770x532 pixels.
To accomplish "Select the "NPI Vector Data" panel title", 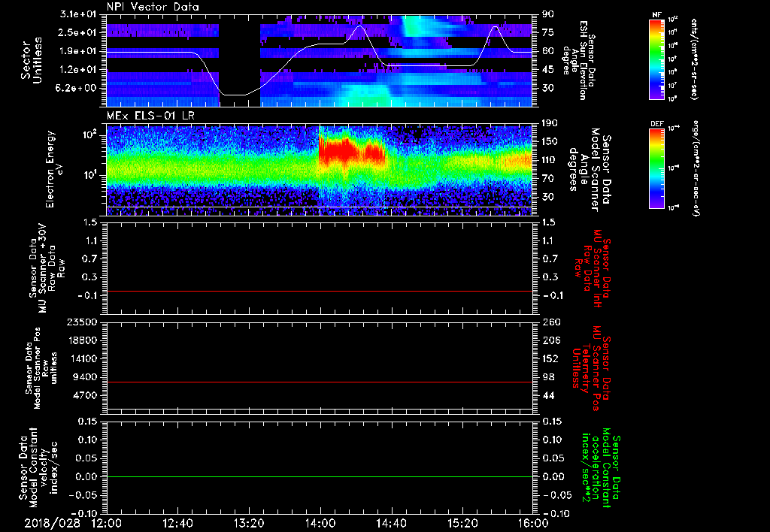I will [153, 8].
